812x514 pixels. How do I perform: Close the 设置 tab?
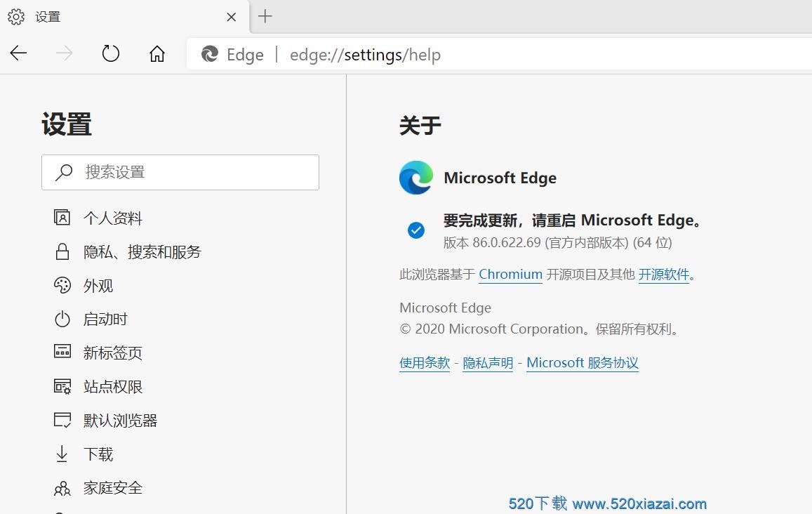[232, 17]
